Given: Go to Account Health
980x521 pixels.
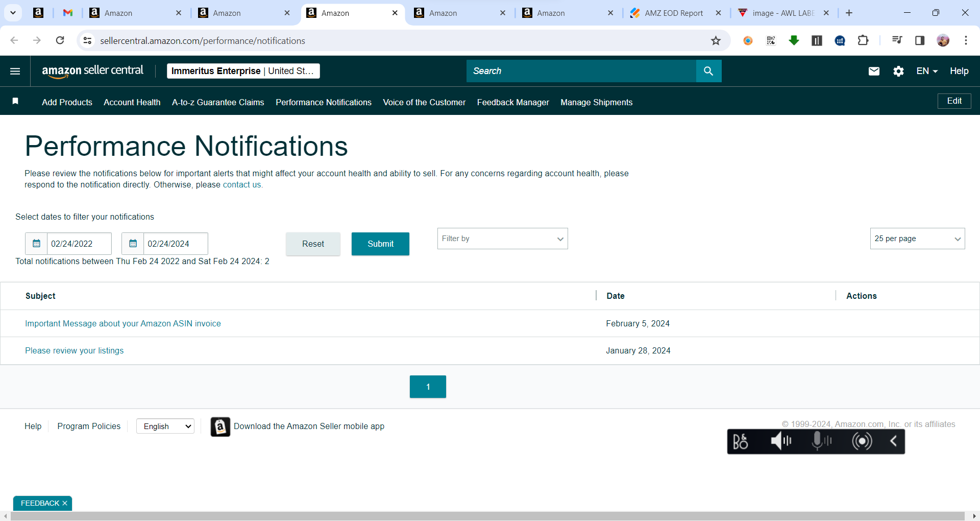Looking at the screenshot, I should pyautogui.click(x=132, y=102).
